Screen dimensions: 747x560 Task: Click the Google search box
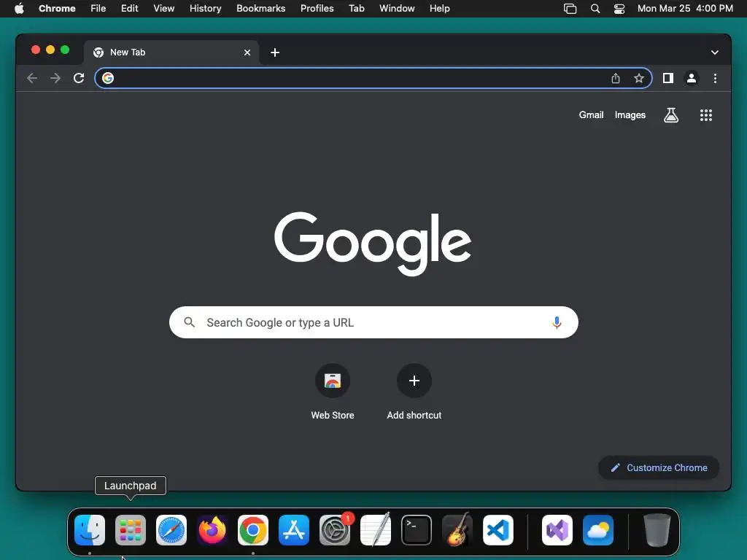[x=373, y=322]
